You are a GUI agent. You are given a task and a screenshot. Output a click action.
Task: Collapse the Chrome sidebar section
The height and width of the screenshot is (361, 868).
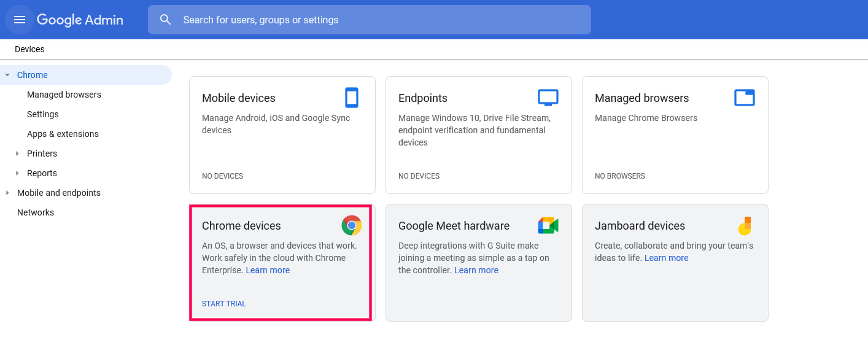coord(7,75)
